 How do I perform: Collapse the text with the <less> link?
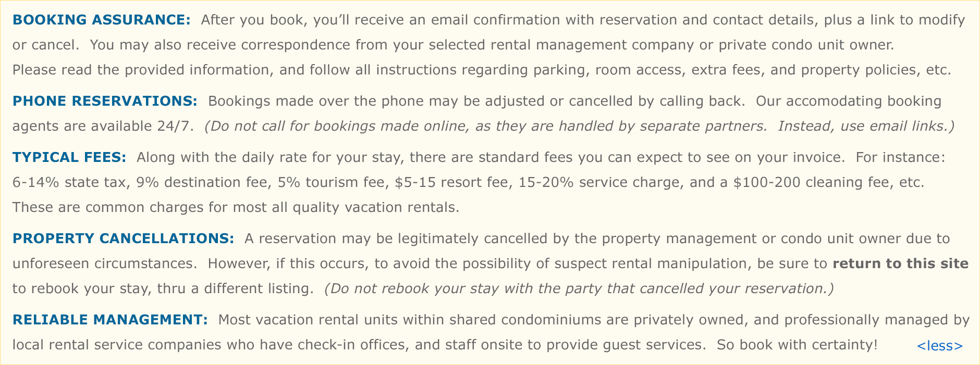click(939, 346)
